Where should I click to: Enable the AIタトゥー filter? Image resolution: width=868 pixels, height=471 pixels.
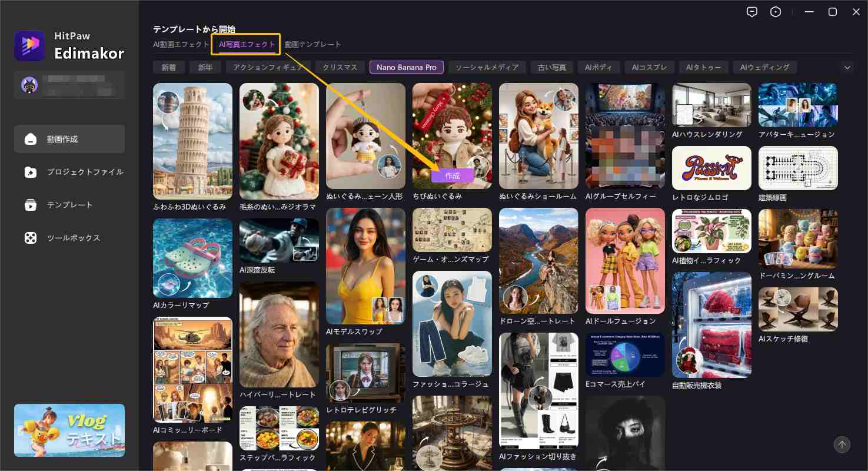click(704, 67)
